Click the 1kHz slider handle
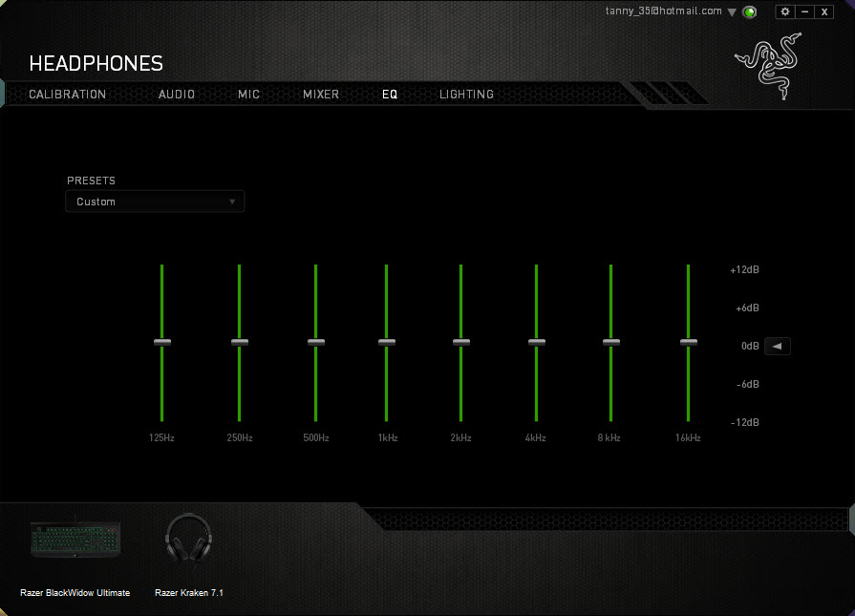The width and height of the screenshot is (855, 616). (x=387, y=342)
